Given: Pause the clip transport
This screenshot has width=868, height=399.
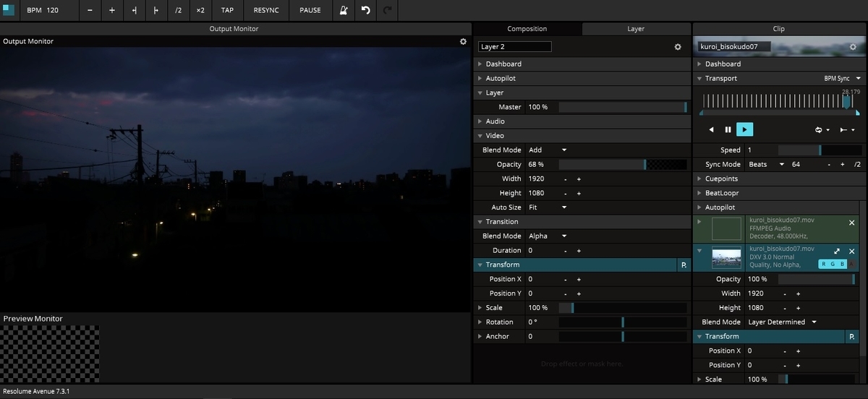Looking at the screenshot, I should [x=728, y=130].
